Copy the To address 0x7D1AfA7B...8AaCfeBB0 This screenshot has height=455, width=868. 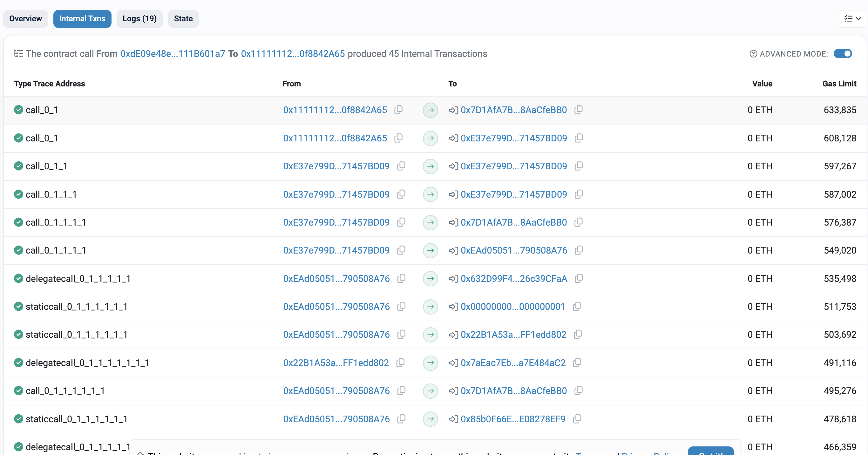[x=579, y=110]
